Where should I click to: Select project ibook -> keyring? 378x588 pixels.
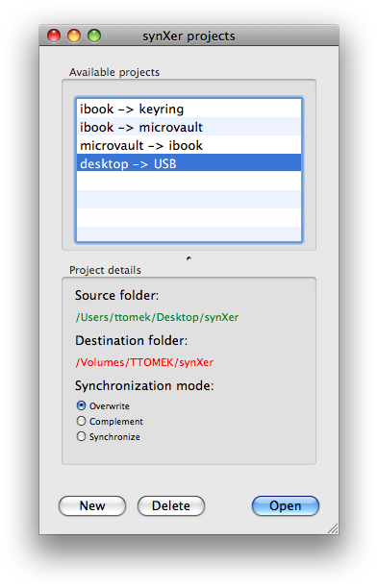[x=189, y=109]
